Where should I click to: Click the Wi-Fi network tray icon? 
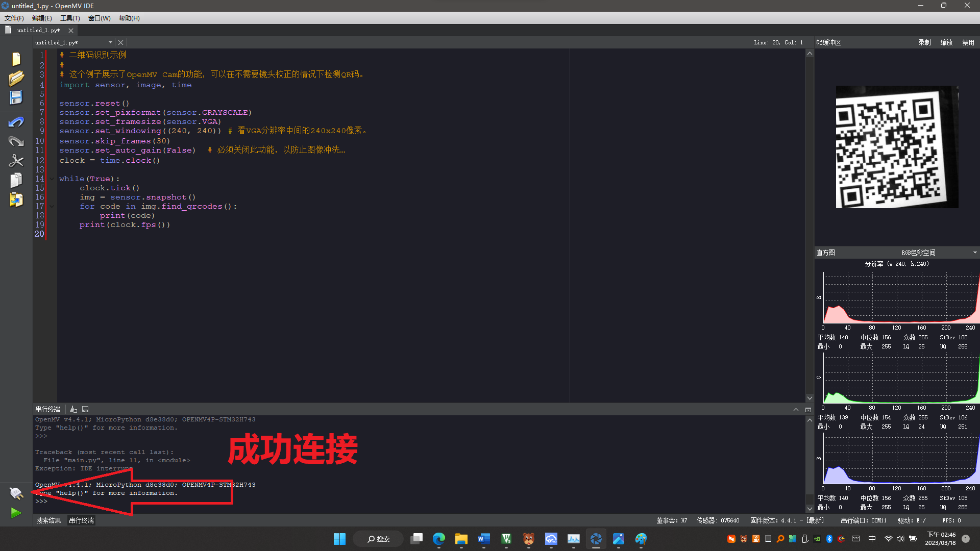(x=889, y=539)
